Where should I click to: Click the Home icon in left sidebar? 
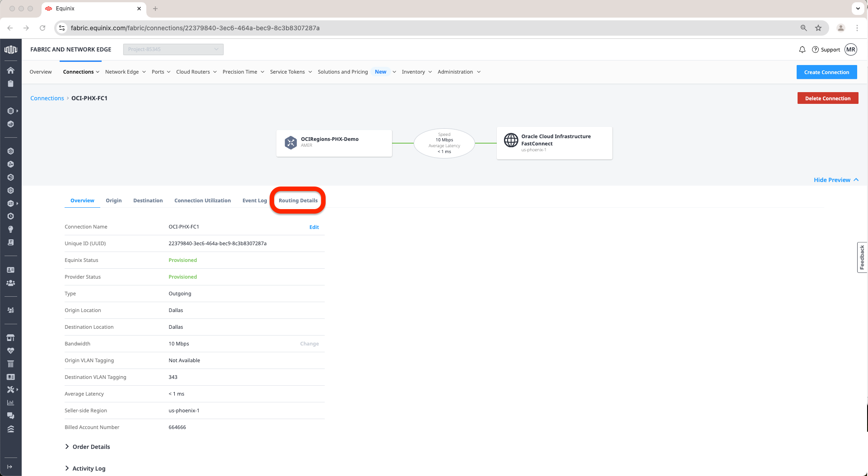click(x=10, y=70)
